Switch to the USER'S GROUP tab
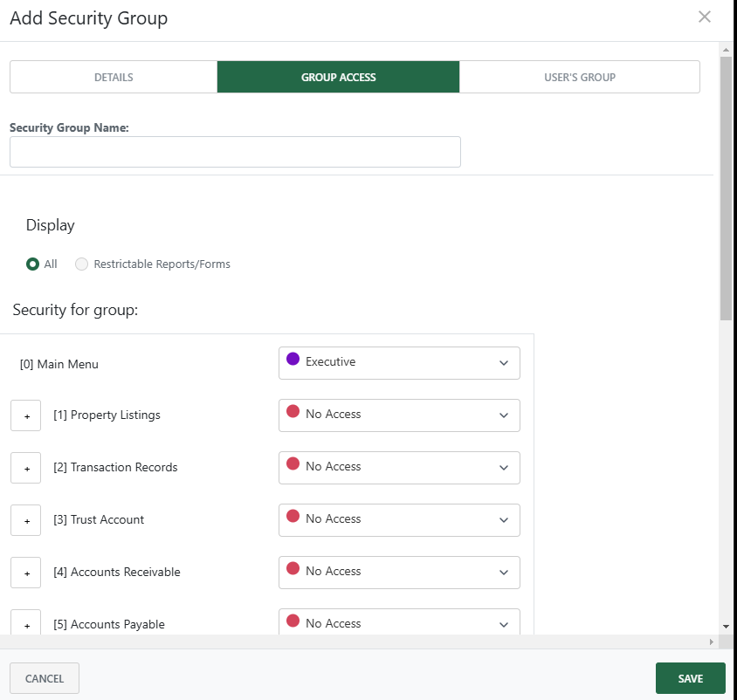 click(x=579, y=77)
